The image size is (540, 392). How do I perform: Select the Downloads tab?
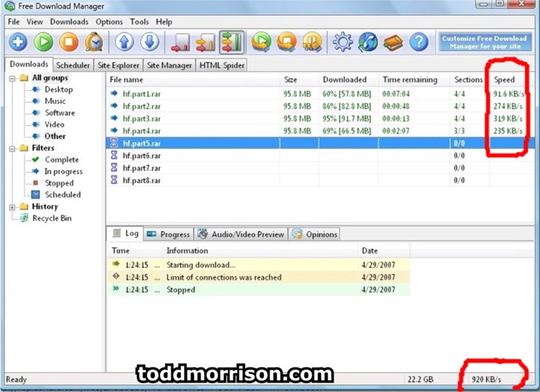(29, 64)
